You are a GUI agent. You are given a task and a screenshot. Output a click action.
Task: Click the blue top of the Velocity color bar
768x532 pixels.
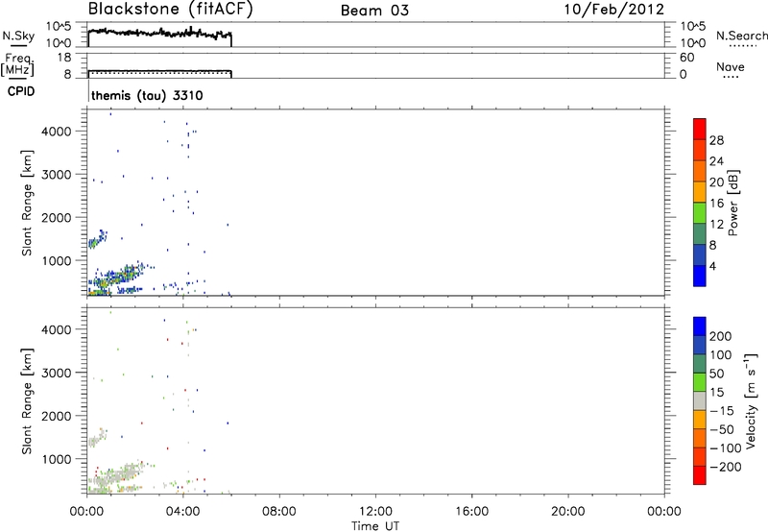coord(700,326)
